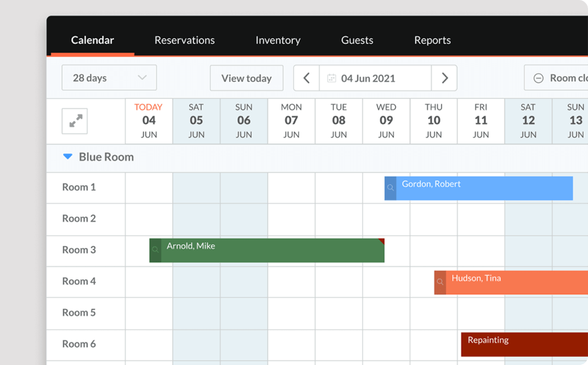
Task: Click the red corner flag on Arnold booking
Action: 381,241
